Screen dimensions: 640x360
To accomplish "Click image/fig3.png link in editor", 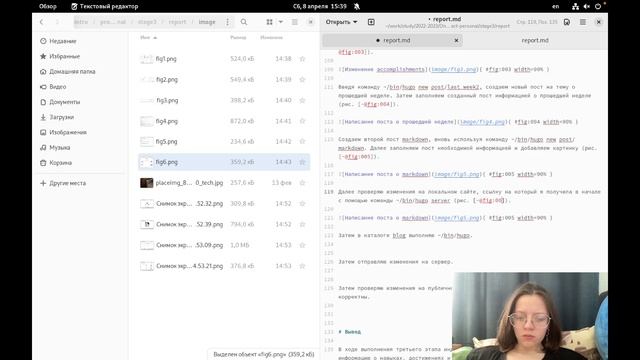I will point(454,69).
